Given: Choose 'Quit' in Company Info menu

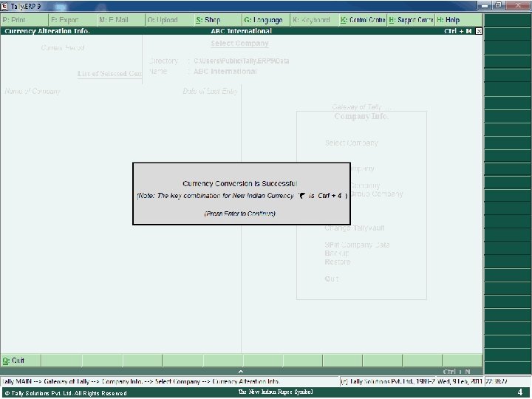Looking at the screenshot, I should pyautogui.click(x=332, y=279).
